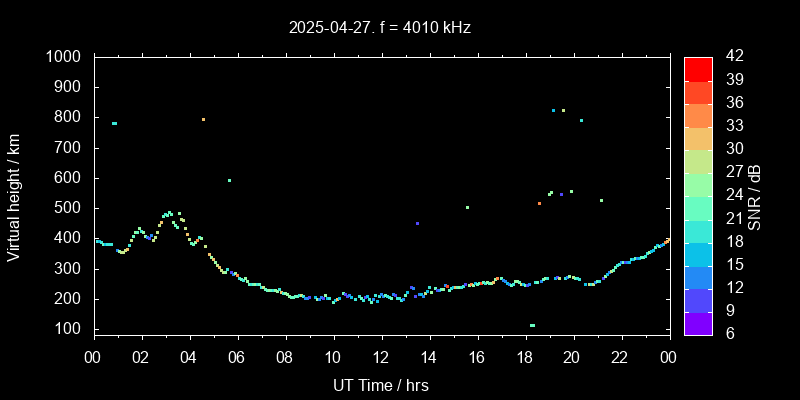Click the 22 tick label on time axis
800x400 pixels.
click(x=620, y=358)
